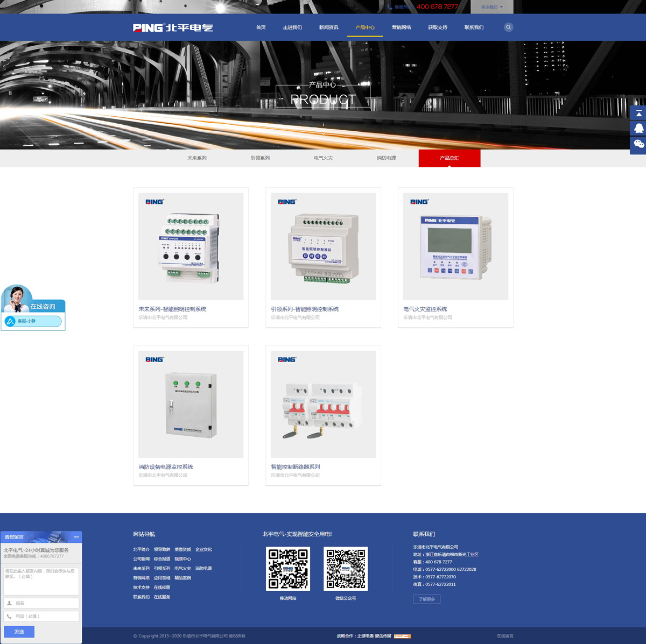
Task: Chat with 客服-小静 online consultant
Action: 33,321
